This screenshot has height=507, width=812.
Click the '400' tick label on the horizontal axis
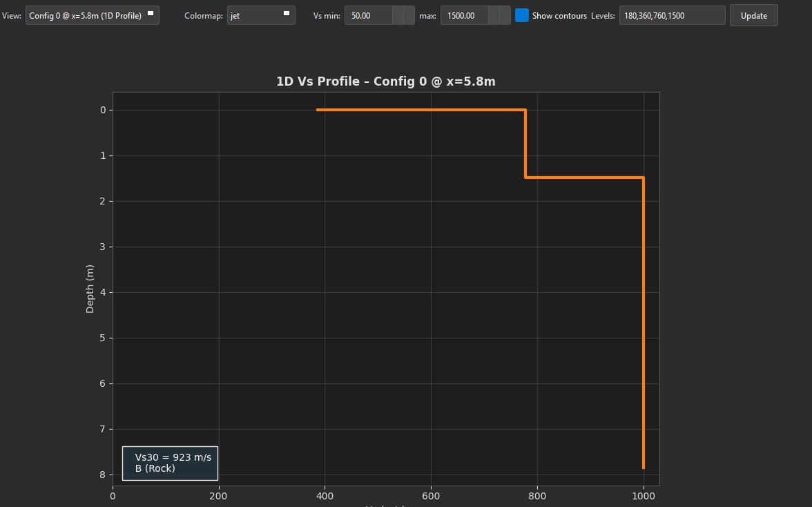tap(325, 496)
